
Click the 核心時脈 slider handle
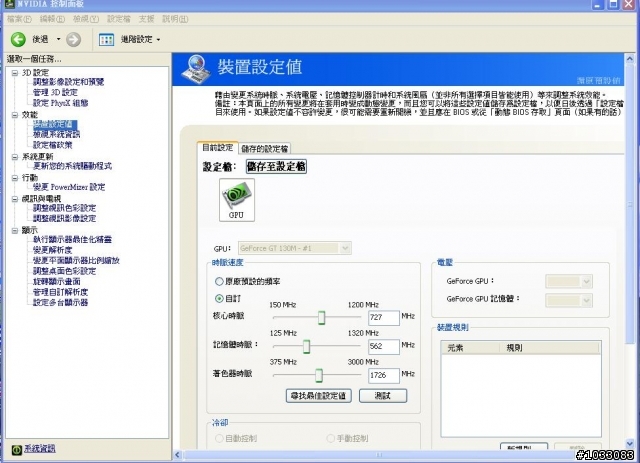click(322, 317)
